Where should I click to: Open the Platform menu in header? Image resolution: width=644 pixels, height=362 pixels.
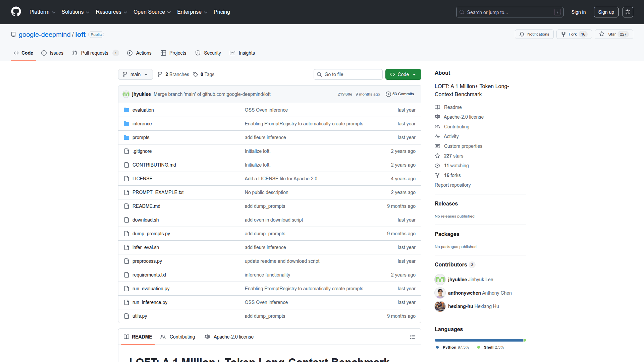42,12
